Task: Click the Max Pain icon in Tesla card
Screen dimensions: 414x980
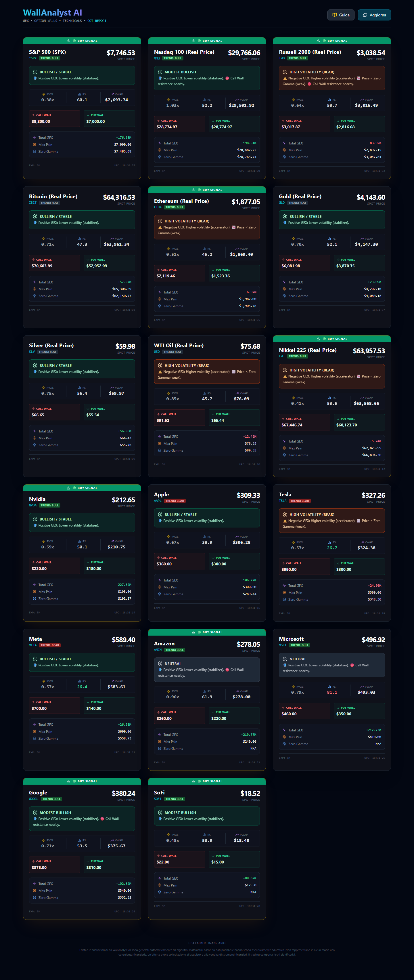Action: click(284, 592)
